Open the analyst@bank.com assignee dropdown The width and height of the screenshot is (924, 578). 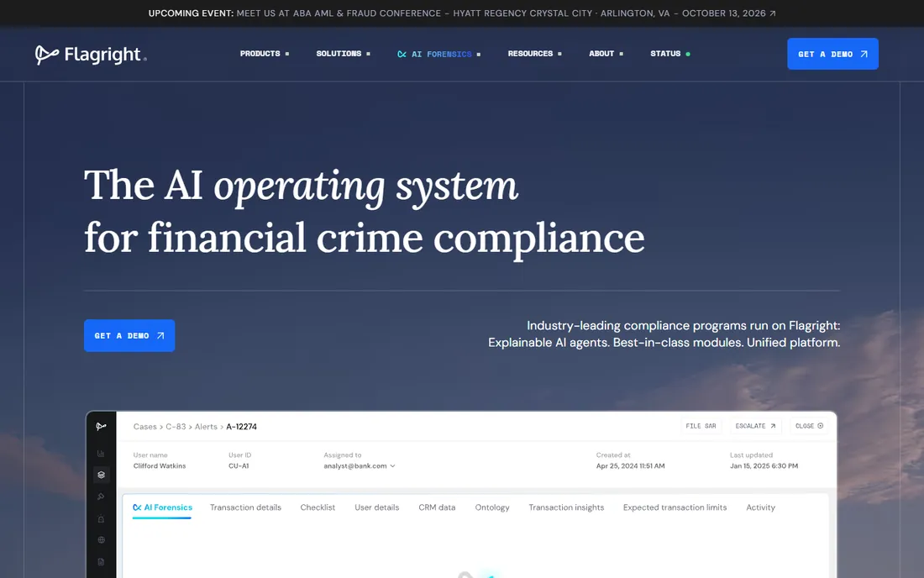click(360, 466)
